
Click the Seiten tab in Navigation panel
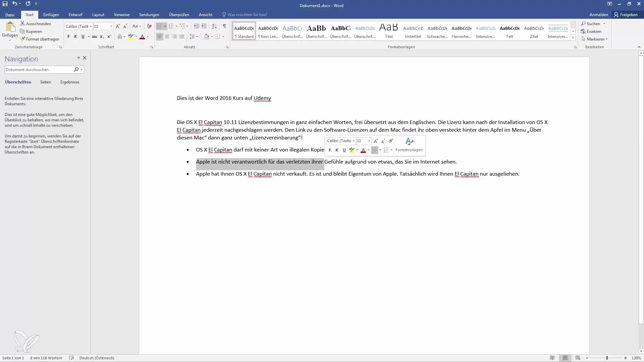(x=46, y=82)
